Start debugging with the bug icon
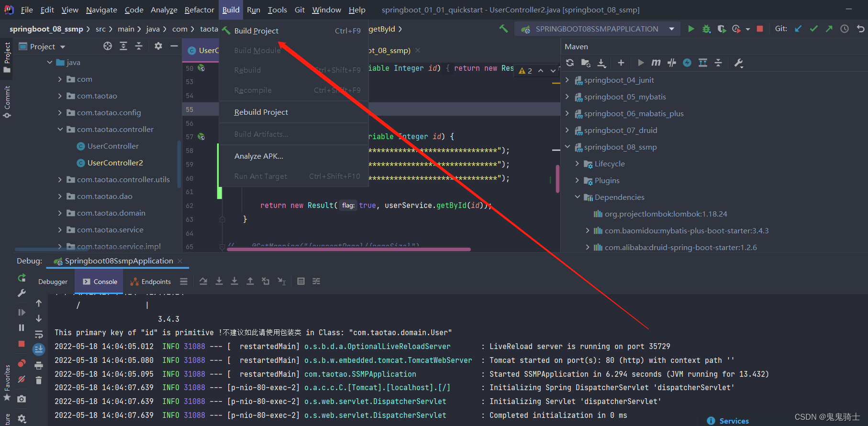This screenshot has width=868, height=426. coord(706,29)
